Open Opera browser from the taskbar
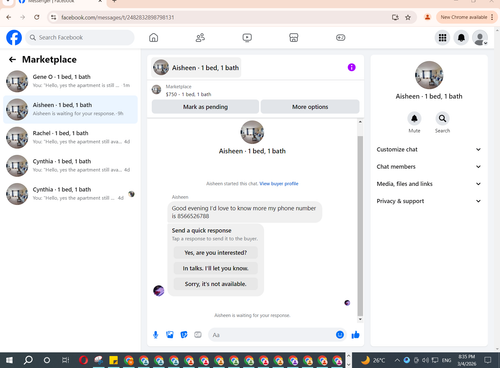500x368 pixels. pos(84,360)
